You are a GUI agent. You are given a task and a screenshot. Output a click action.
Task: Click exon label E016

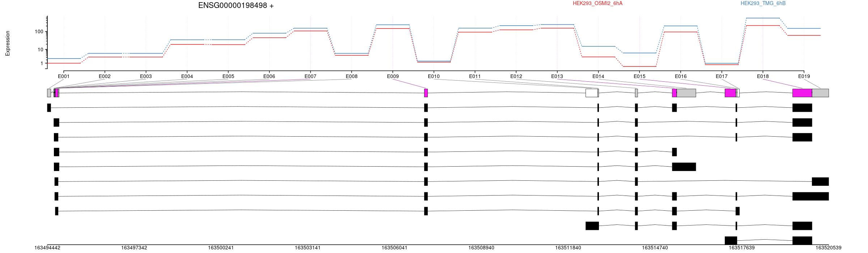[681, 76]
